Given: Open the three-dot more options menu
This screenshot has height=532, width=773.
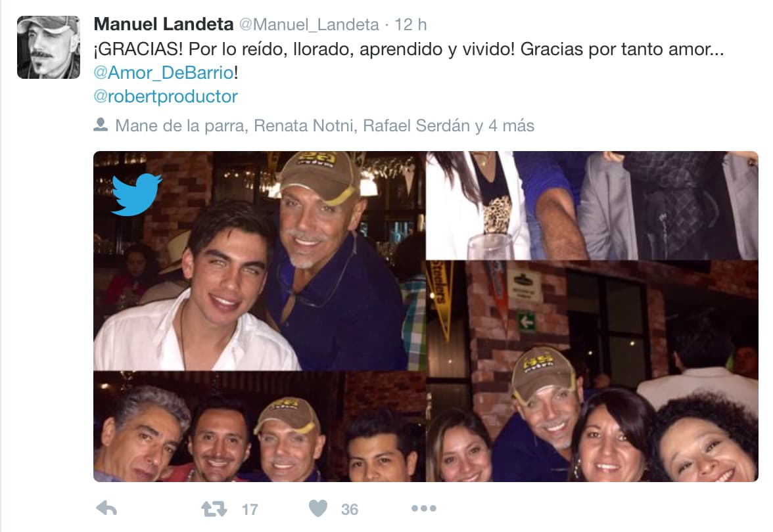Looking at the screenshot, I should pos(424,508).
